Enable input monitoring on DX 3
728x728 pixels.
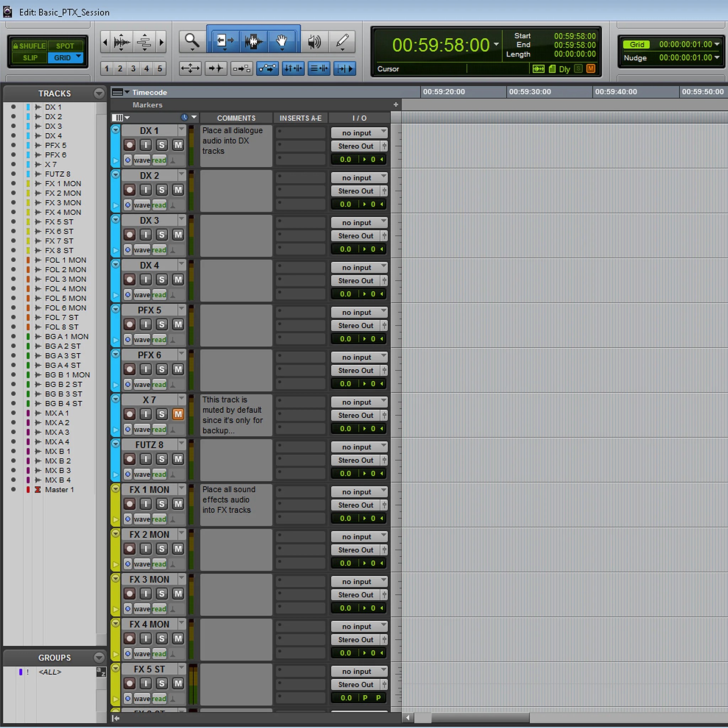[x=146, y=235]
